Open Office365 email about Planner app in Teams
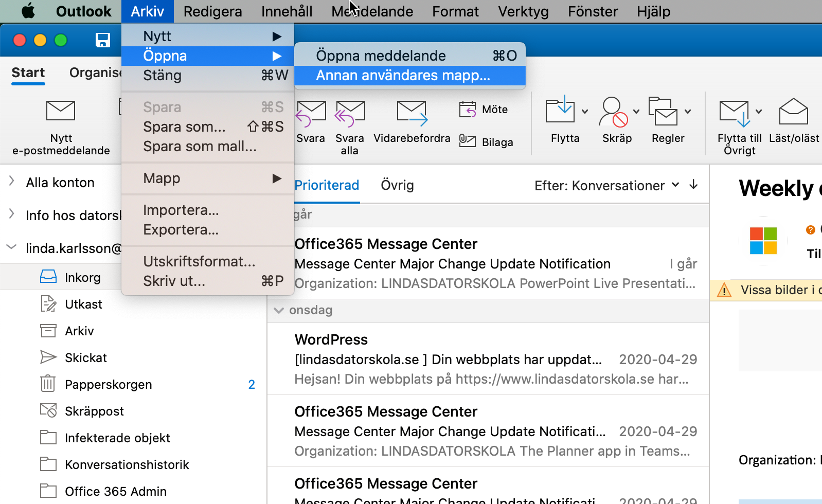 pos(488,431)
